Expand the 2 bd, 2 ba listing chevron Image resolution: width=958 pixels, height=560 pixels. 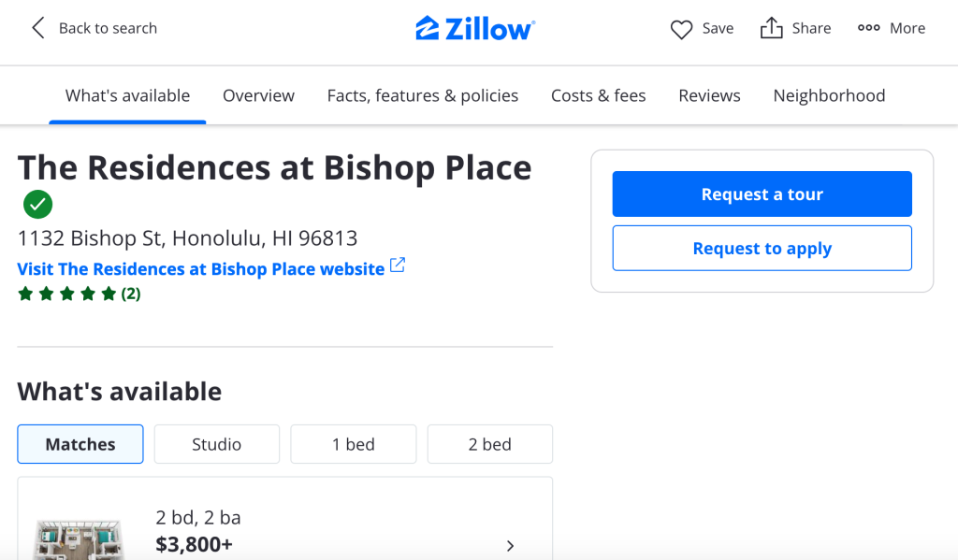[510, 546]
